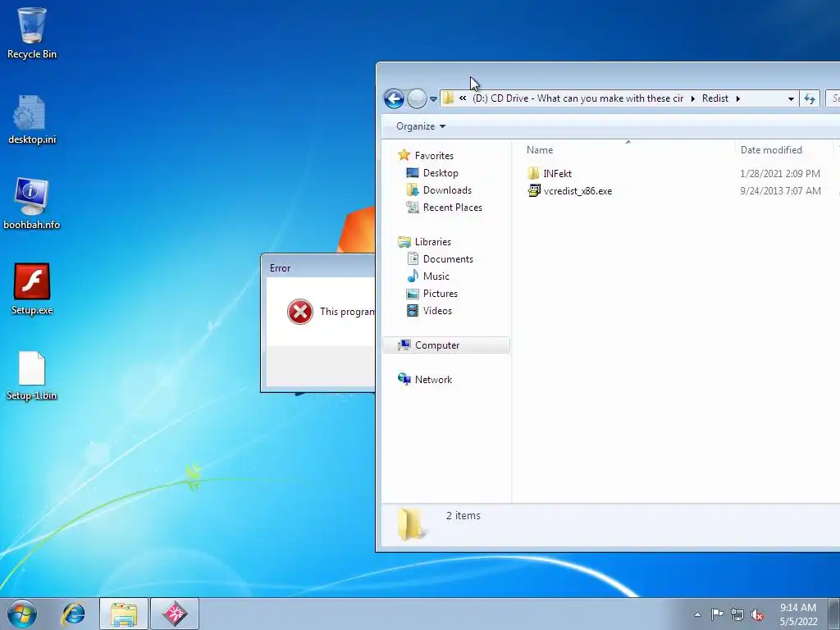Select Computer in the navigation pane
Image resolution: width=840 pixels, height=630 pixels.
click(445, 345)
